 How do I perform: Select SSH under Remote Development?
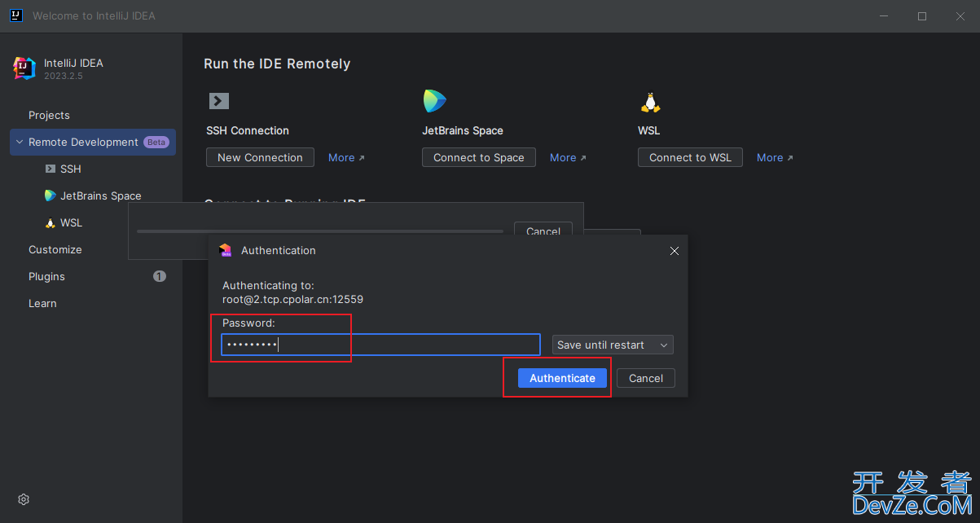[71, 169]
